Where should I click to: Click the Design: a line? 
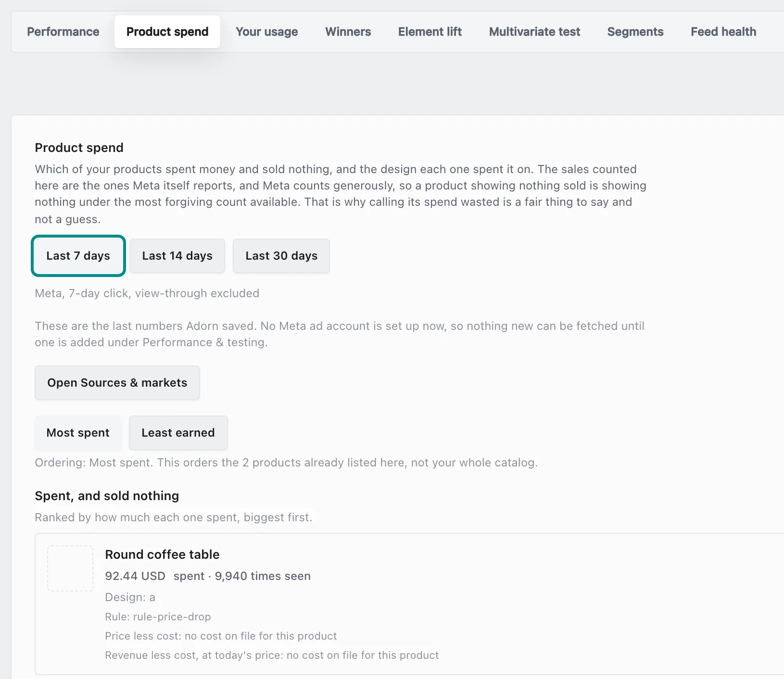[130, 597]
